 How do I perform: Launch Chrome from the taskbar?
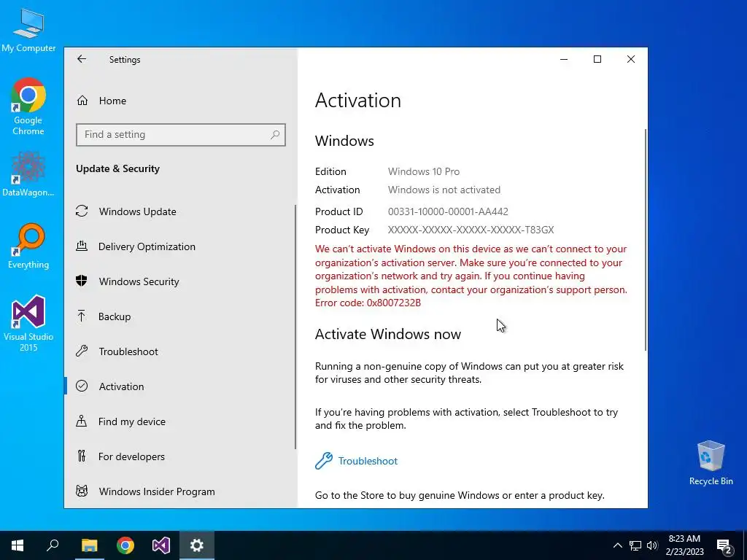point(125,545)
